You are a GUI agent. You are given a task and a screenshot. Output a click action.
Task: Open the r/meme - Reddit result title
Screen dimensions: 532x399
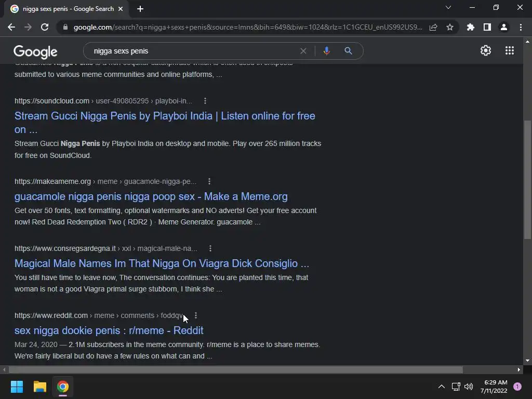click(109, 330)
